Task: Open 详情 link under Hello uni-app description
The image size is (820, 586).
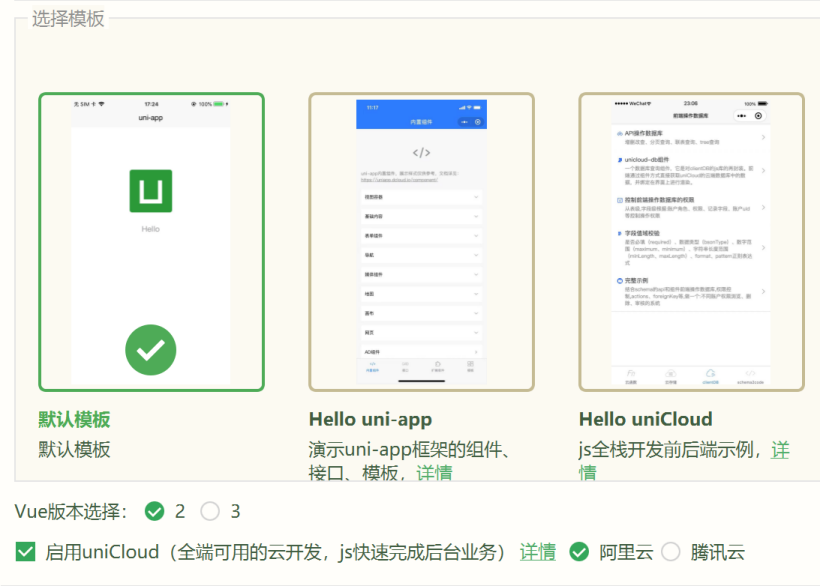Action: (434, 473)
